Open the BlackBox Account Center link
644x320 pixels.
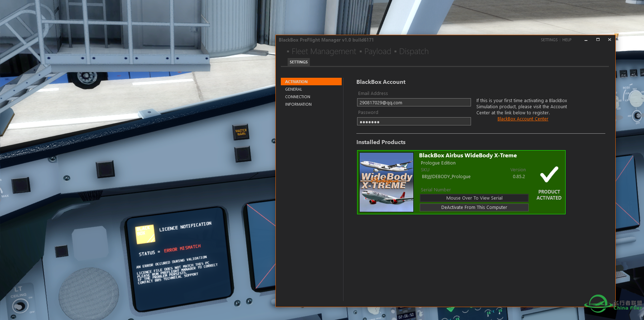[x=523, y=119]
